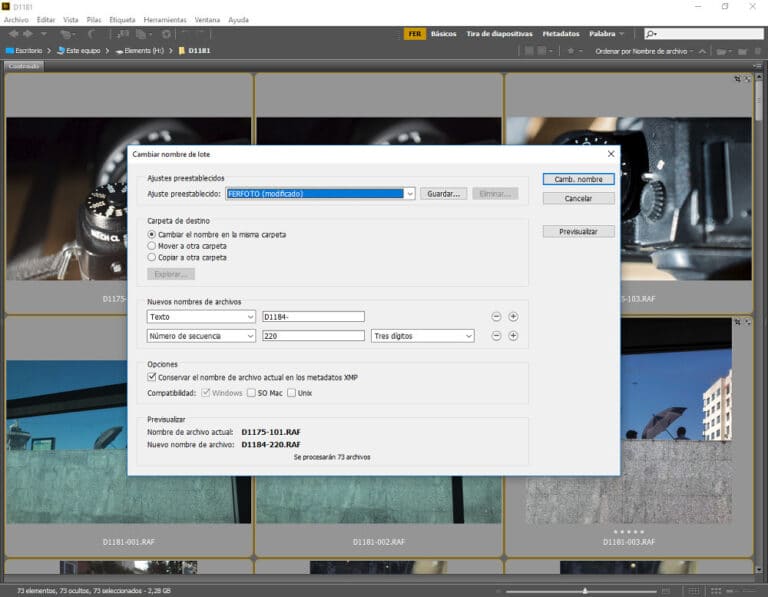Add a row after Número de secuencia with plus
Image resolution: width=768 pixels, height=597 pixels.
513,336
